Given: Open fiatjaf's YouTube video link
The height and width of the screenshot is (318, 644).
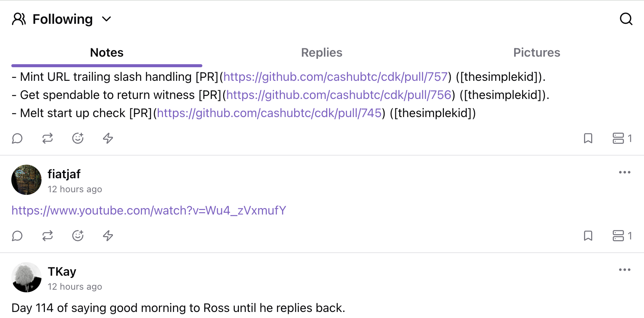Looking at the screenshot, I should [149, 210].
